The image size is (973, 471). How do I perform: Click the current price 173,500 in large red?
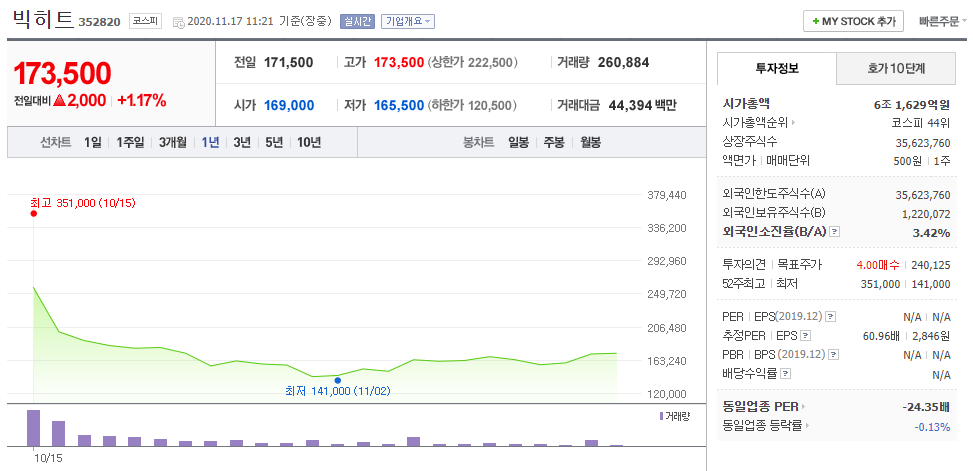tap(62, 74)
